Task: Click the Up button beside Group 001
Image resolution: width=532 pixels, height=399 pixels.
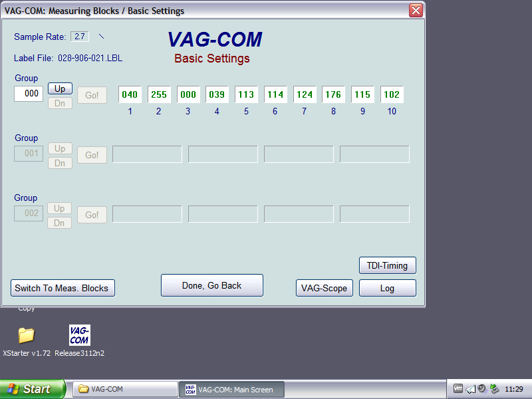Action: click(60, 148)
